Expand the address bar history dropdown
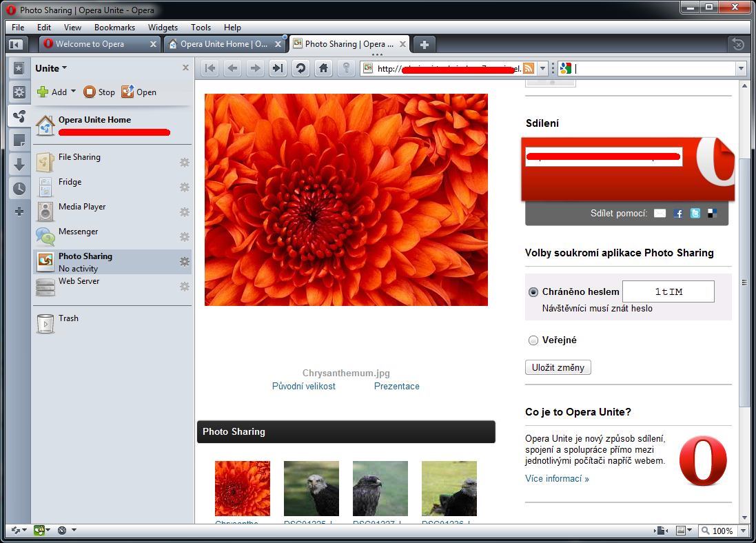The height and width of the screenshot is (543, 756). click(x=542, y=68)
